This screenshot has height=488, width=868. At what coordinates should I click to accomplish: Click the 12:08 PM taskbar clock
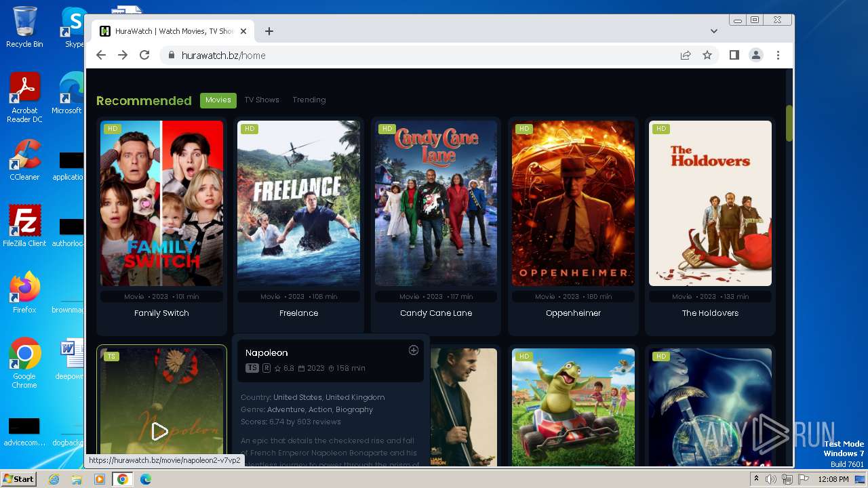tap(834, 479)
